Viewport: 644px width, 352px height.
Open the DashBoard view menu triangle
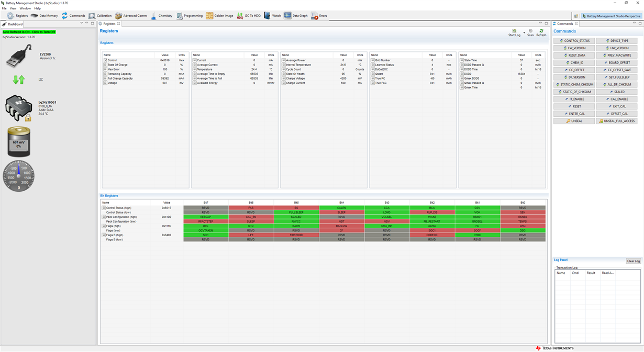click(x=82, y=23)
